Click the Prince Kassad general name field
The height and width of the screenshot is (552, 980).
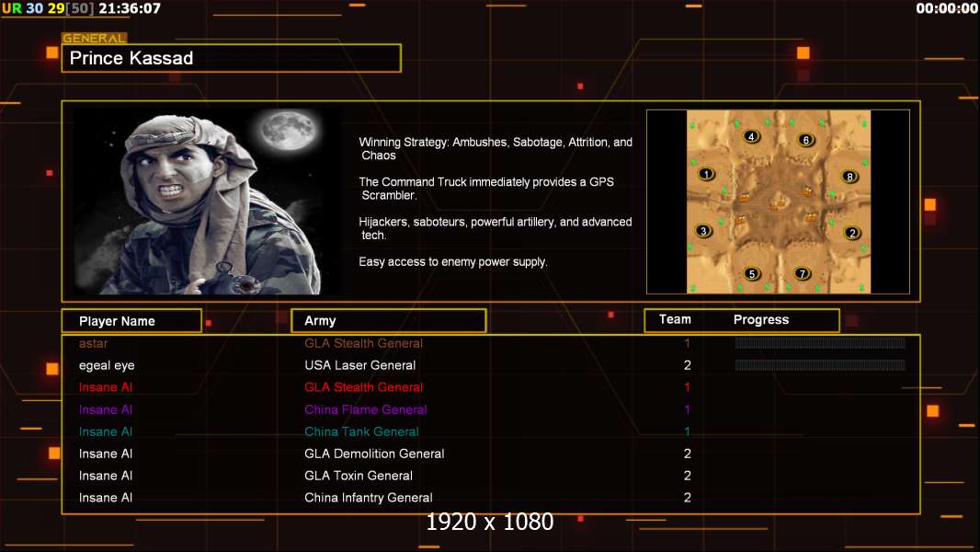coord(232,58)
